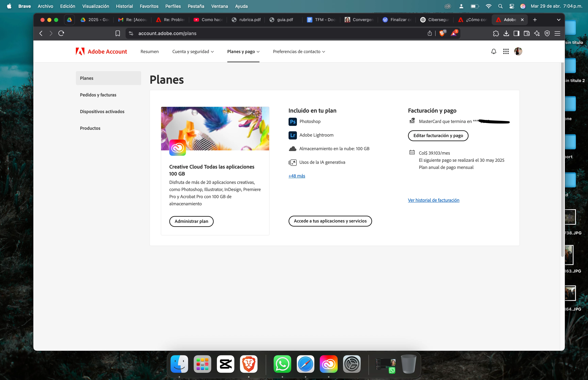
Task: Click the downloads arrow icon
Action: (506, 33)
